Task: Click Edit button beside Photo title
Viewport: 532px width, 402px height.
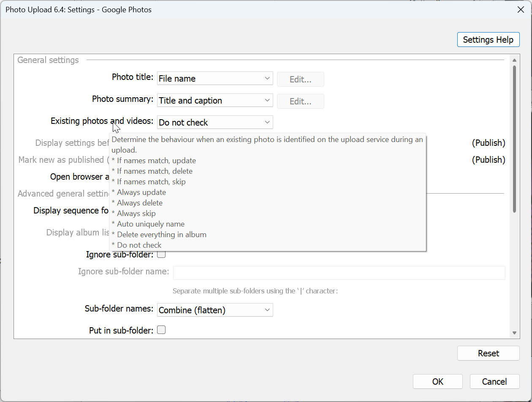Action: 300,79
